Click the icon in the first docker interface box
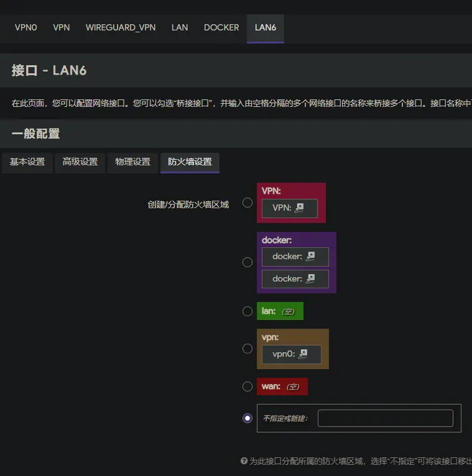This screenshot has width=472, height=476. [311, 256]
